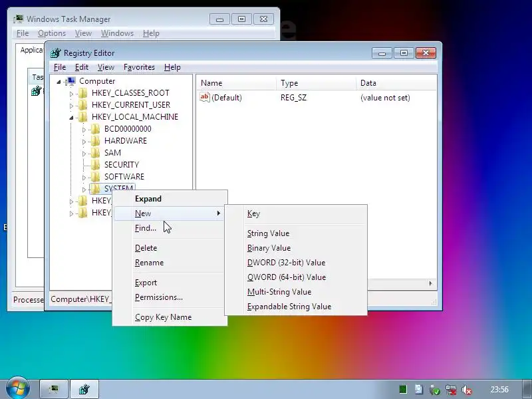Click the network tray icon with red X
The width and height of the screenshot is (532, 399).
point(451,390)
